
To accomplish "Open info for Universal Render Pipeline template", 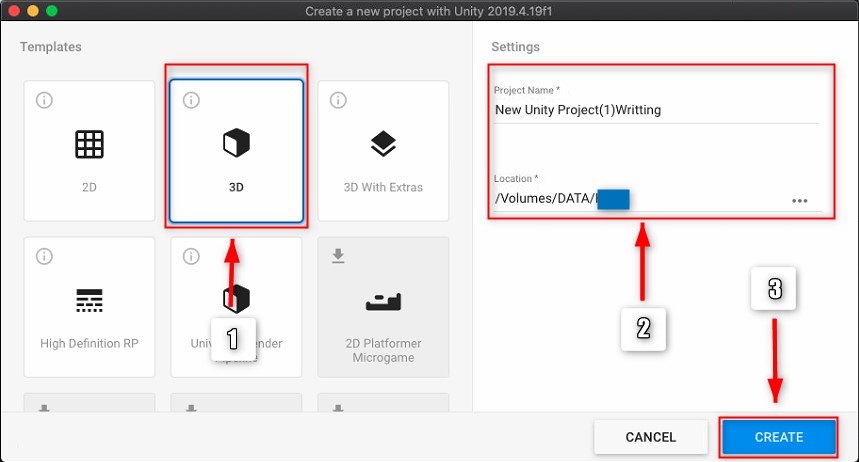I will coord(191,256).
